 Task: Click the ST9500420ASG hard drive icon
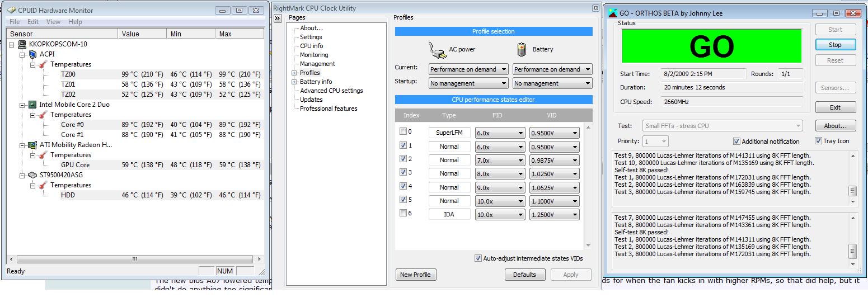(32, 175)
